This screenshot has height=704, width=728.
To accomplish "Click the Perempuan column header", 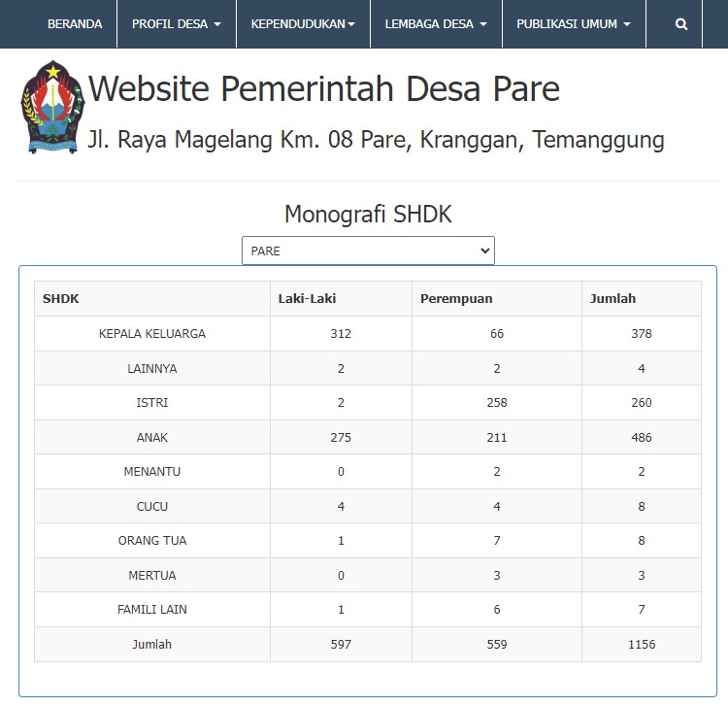I will tap(456, 299).
